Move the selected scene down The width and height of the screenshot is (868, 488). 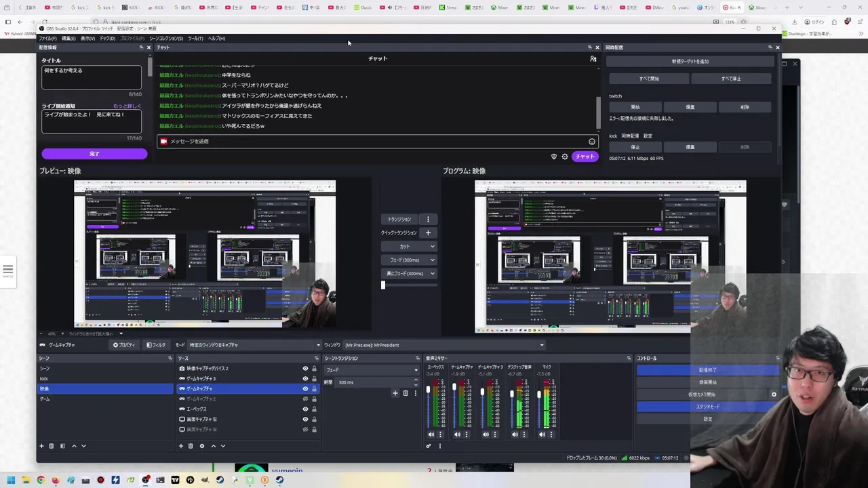tap(83, 446)
